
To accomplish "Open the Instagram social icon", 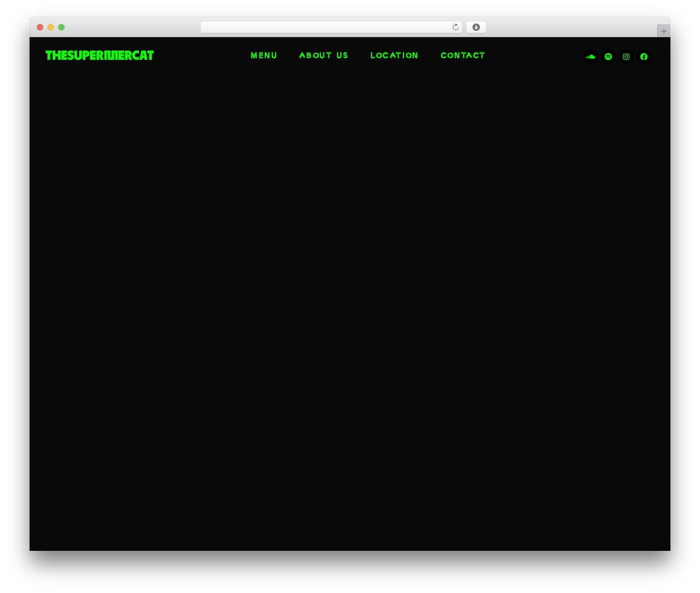I will coord(626,56).
